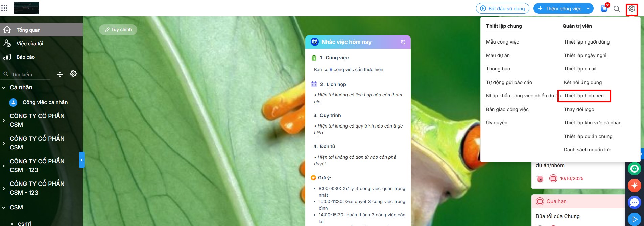
Task: Select Thiết lập hình nền menu item
Action: coord(584,96)
